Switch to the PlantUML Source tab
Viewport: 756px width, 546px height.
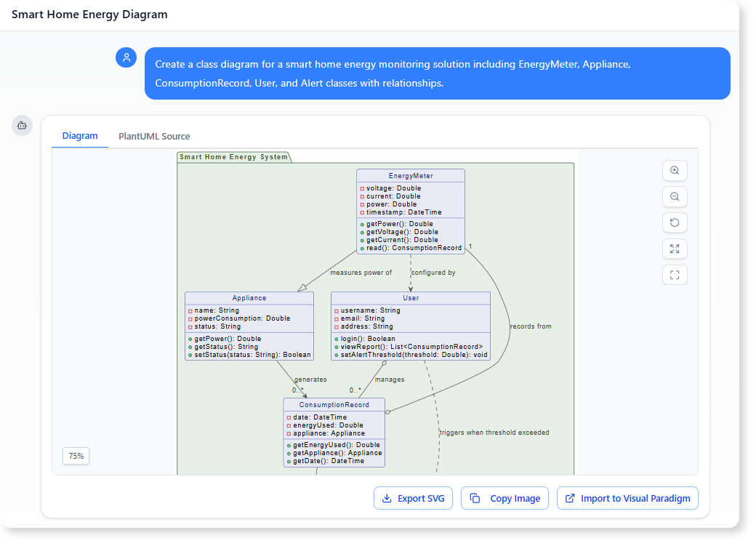coord(153,136)
